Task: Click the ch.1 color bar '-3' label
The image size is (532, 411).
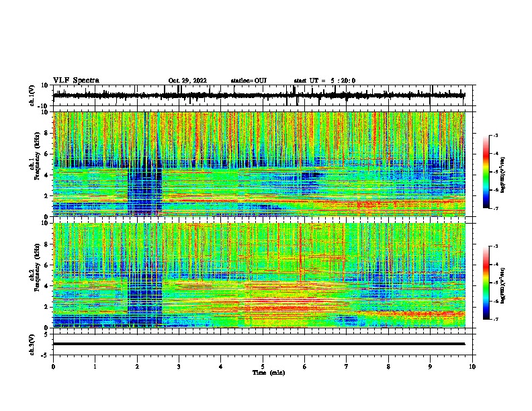Action: [496, 135]
